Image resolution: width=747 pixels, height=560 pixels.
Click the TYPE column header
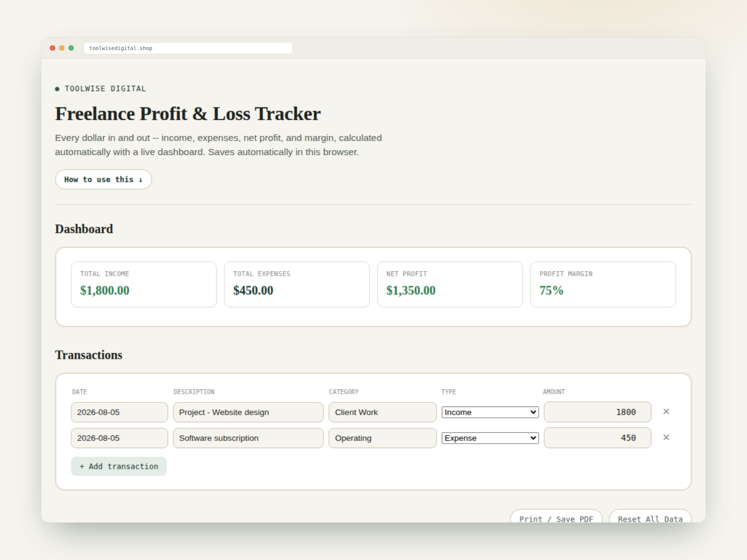point(449,392)
